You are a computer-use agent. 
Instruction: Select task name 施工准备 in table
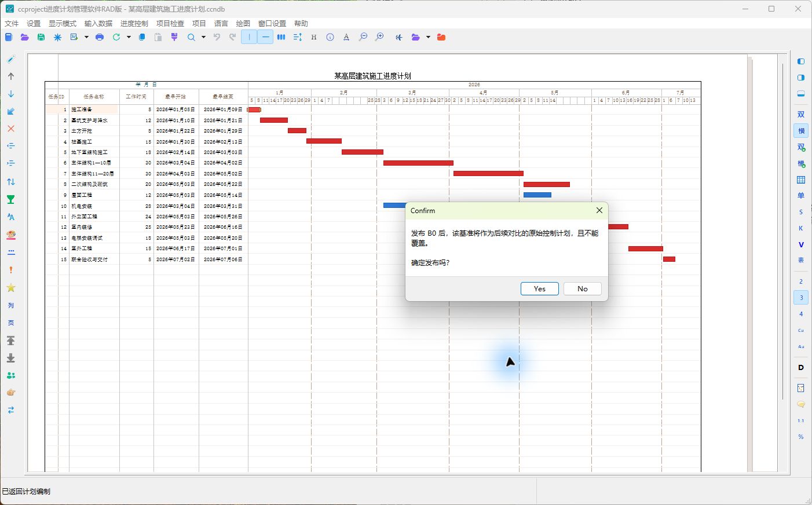82,109
